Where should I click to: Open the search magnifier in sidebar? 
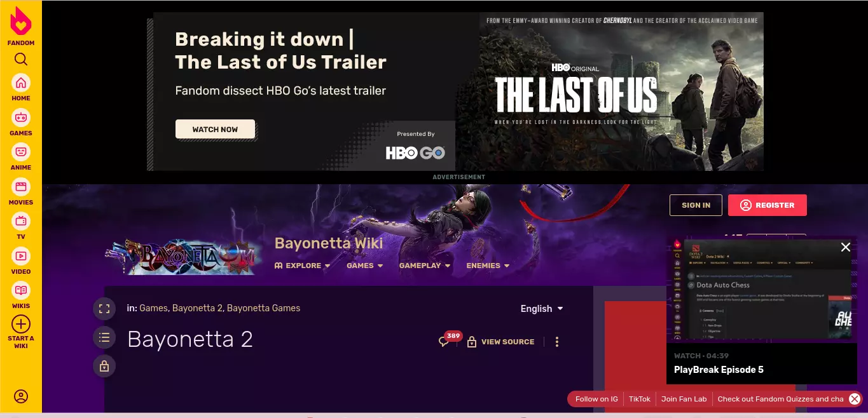point(21,59)
